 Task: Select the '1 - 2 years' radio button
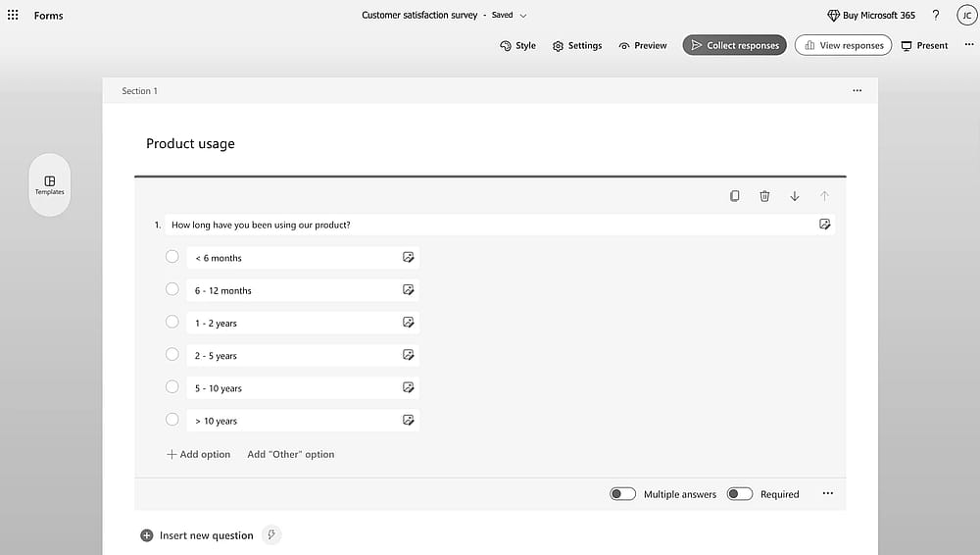pyautogui.click(x=171, y=322)
